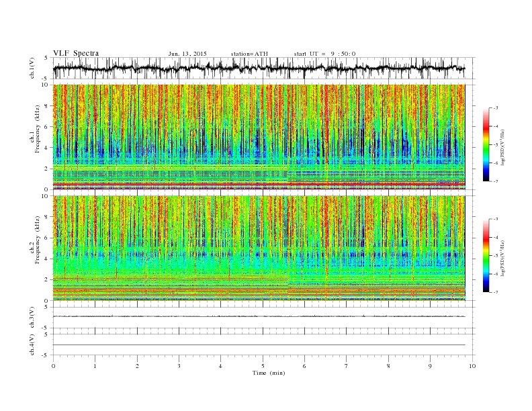Image resolution: width=532 pixels, height=411 pixels.
Task: Click the '9' minute tick on the time axis
Action: pos(430,366)
